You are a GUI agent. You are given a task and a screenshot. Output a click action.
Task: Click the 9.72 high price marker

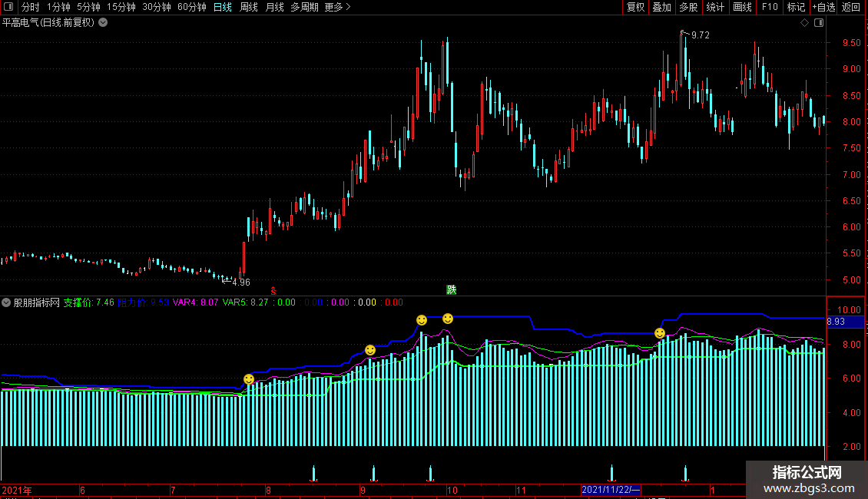(x=701, y=35)
